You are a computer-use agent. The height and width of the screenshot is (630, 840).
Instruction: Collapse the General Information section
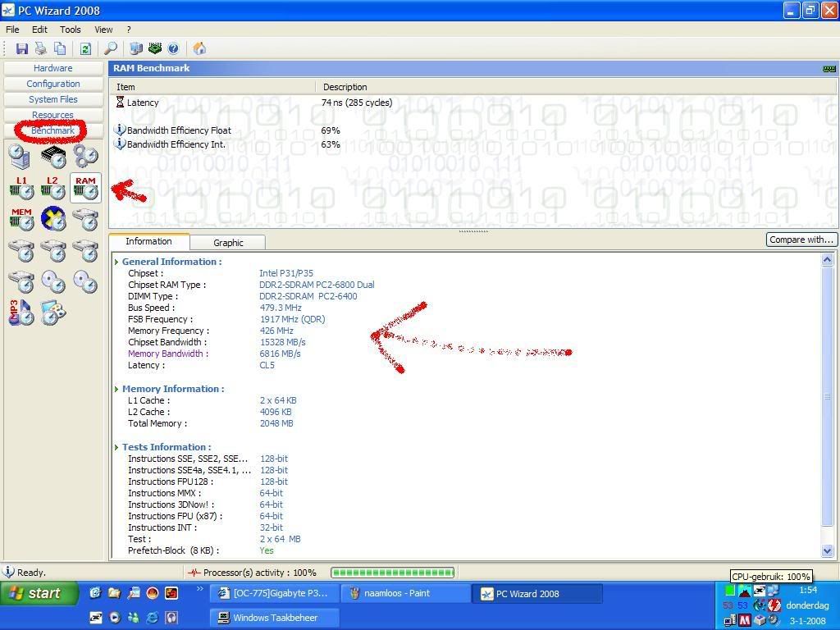[x=116, y=262]
